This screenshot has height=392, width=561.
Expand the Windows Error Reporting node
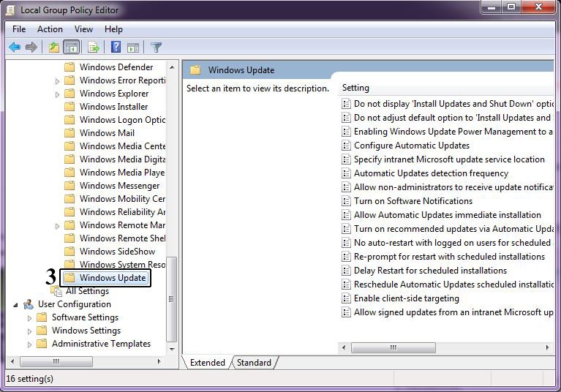point(57,81)
